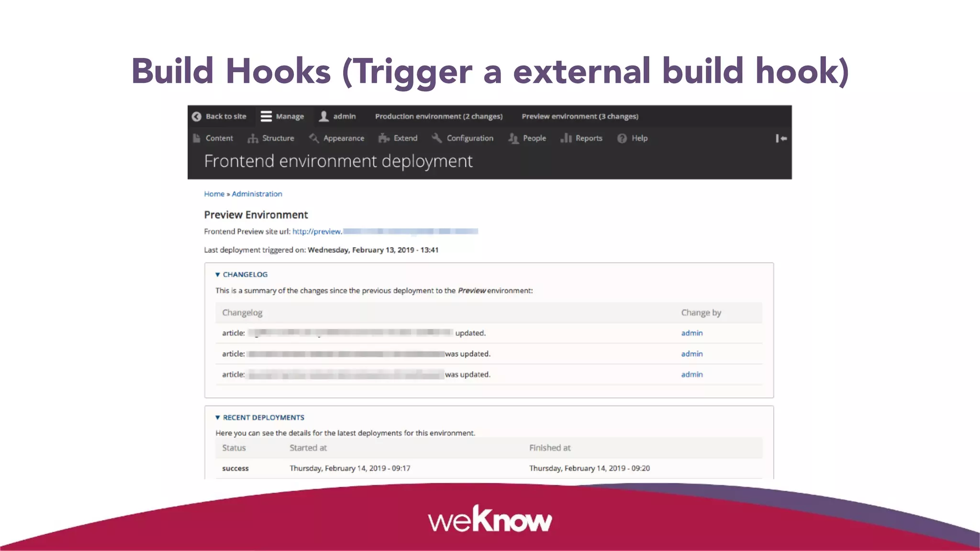
Task: Click the Changelog column header
Action: [242, 313]
